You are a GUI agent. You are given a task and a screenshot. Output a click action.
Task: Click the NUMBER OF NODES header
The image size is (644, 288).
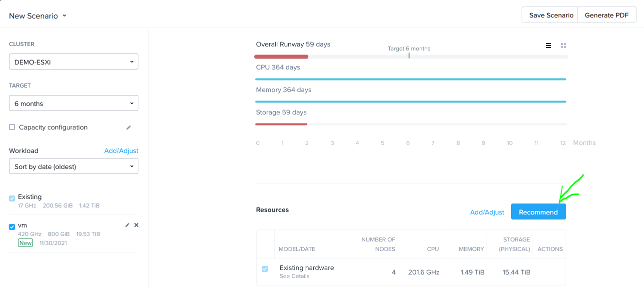pyautogui.click(x=378, y=244)
